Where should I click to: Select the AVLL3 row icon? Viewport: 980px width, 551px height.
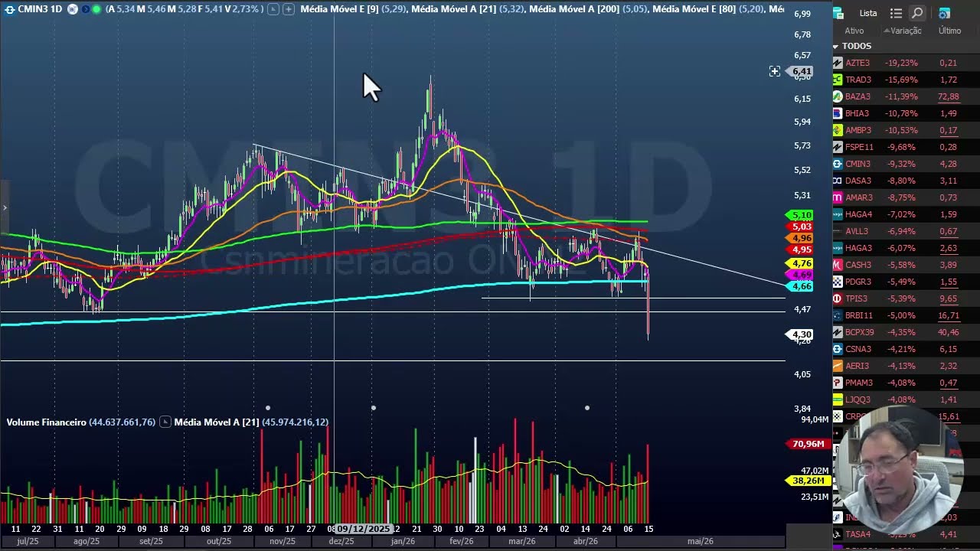point(838,231)
